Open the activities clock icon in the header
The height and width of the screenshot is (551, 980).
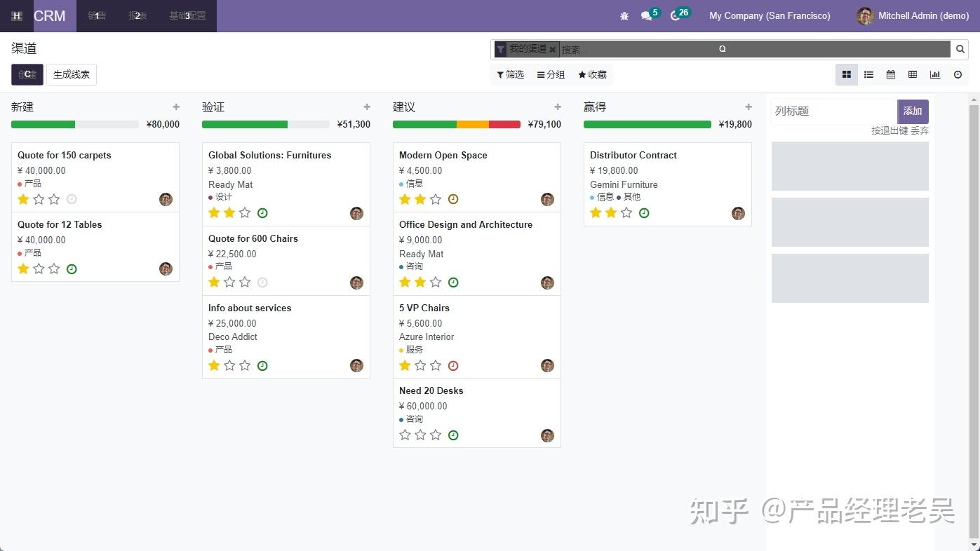(675, 15)
